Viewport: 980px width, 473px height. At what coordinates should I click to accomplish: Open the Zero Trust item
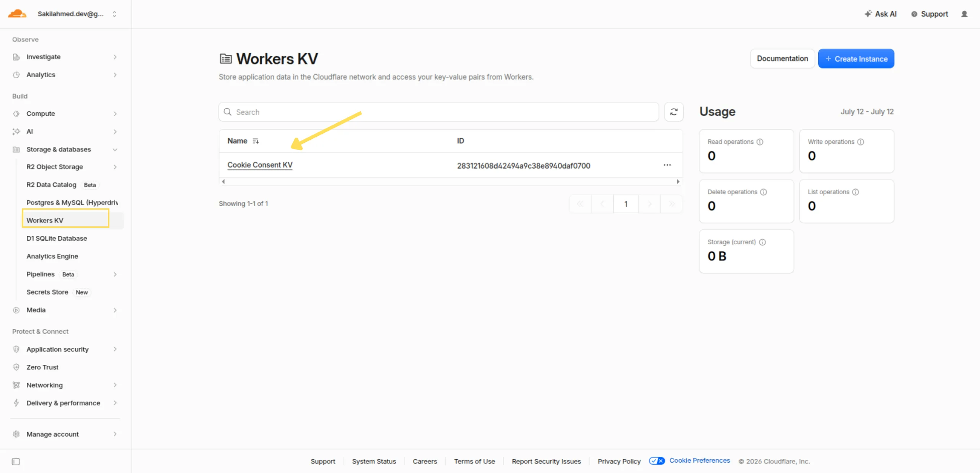tap(42, 367)
